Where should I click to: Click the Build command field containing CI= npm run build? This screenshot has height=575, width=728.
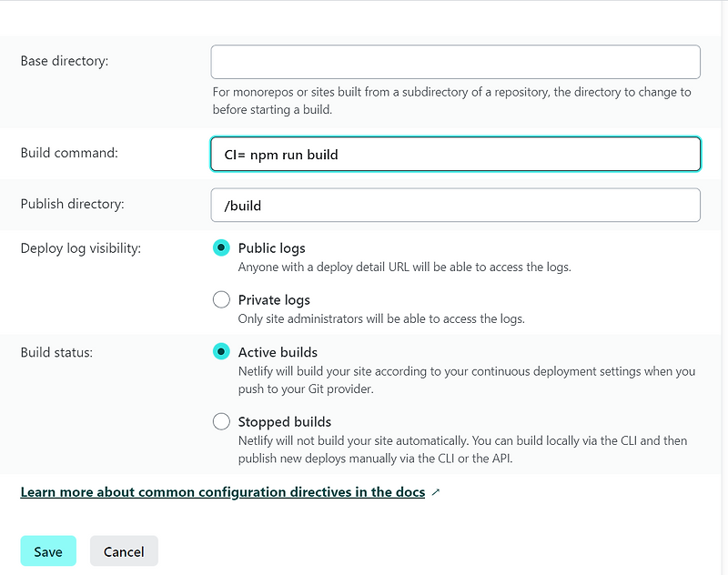click(455, 154)
